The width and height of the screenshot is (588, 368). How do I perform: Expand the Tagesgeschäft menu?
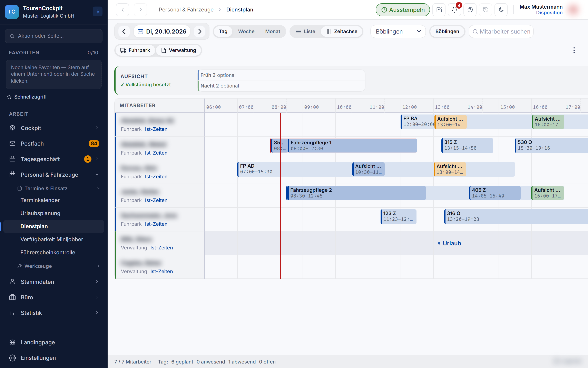click(x=97, y=159)
